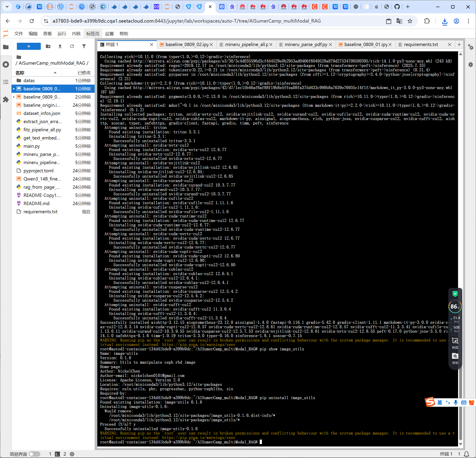This screenshot has width=476, height=458.
Task: Close the 终端 1 terminal tab
Action: point(152,45)
